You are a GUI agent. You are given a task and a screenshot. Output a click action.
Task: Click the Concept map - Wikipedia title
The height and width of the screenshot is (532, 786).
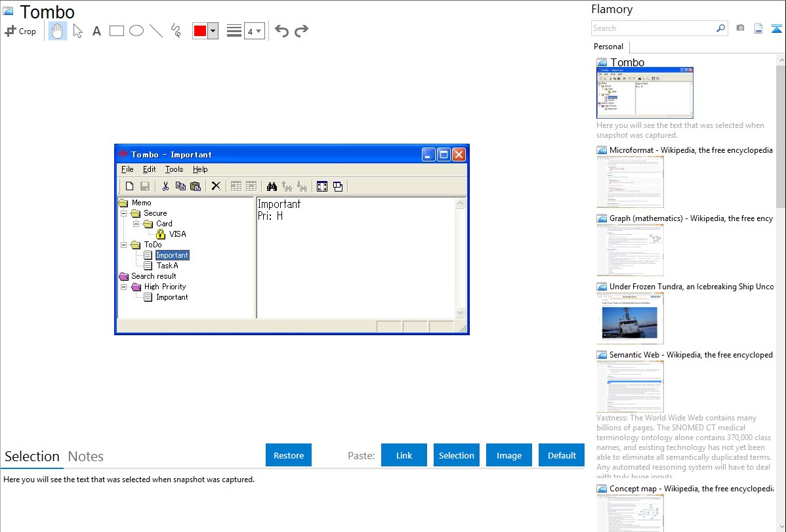click(692, 489)
